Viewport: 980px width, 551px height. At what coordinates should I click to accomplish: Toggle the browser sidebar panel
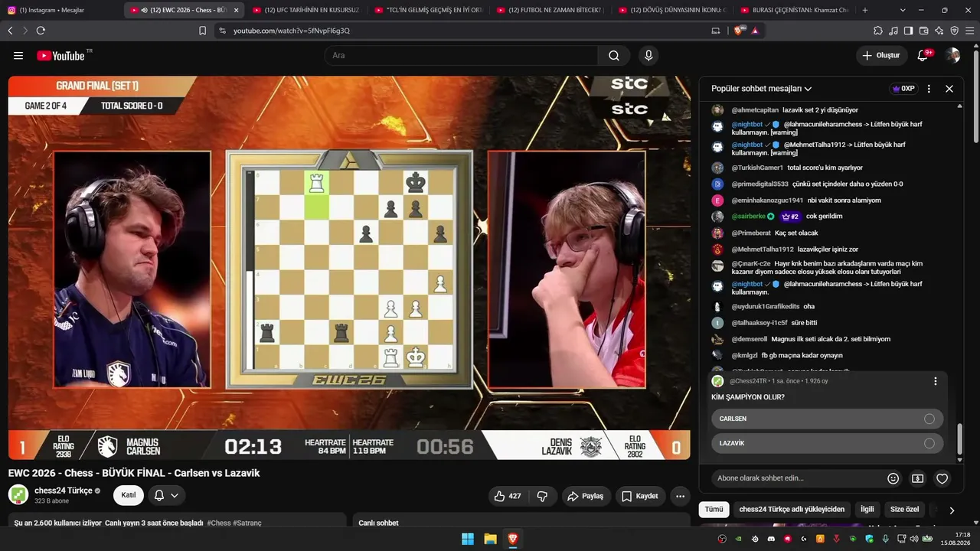coord(908,31)
